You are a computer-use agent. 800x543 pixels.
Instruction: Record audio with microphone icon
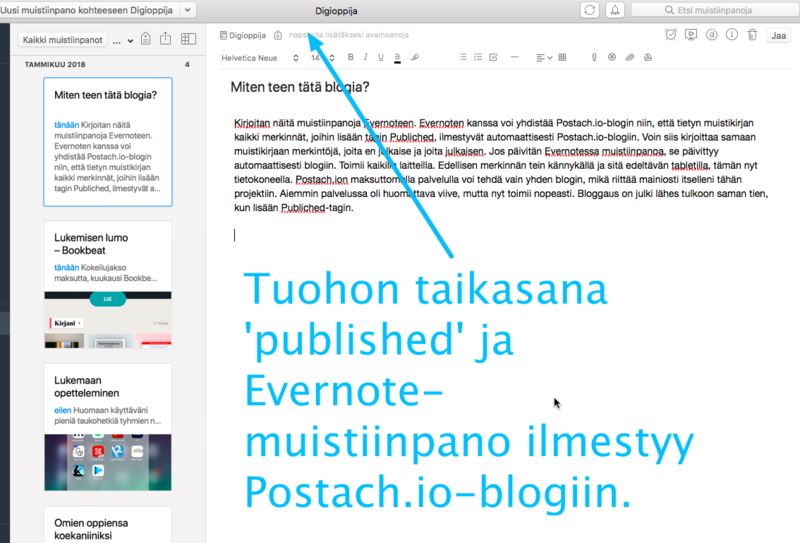point(594,57)
